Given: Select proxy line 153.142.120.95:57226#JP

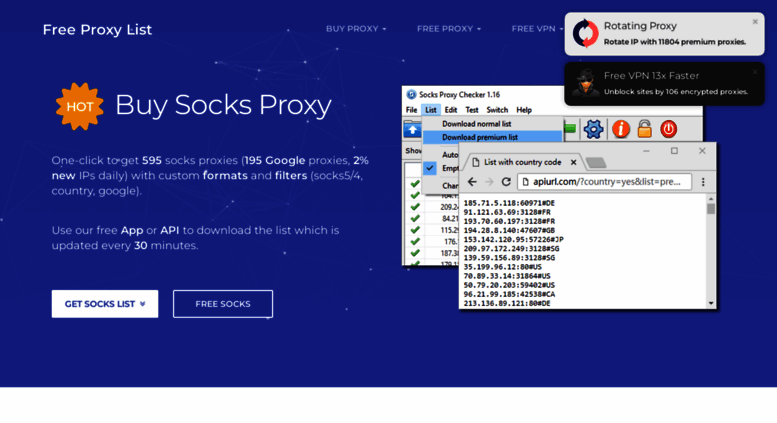Looking at the screenshot, I should tap(513, 239).
